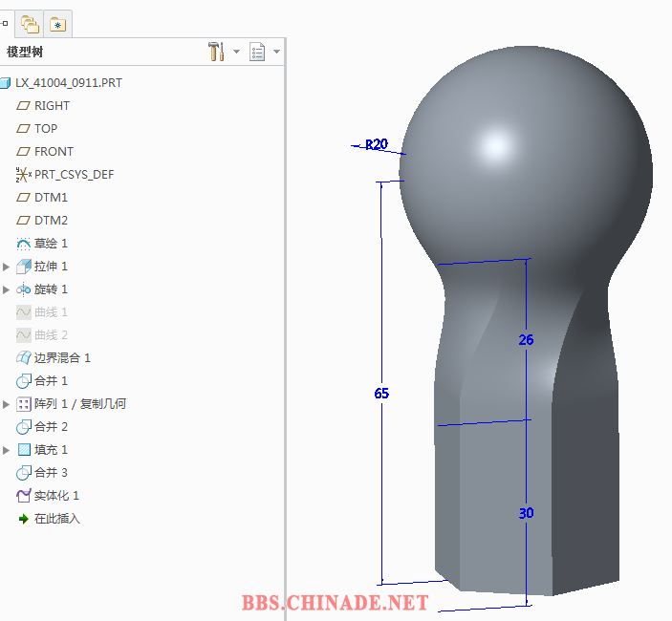Select the LX_41004_0911.PRT root part

68,83
